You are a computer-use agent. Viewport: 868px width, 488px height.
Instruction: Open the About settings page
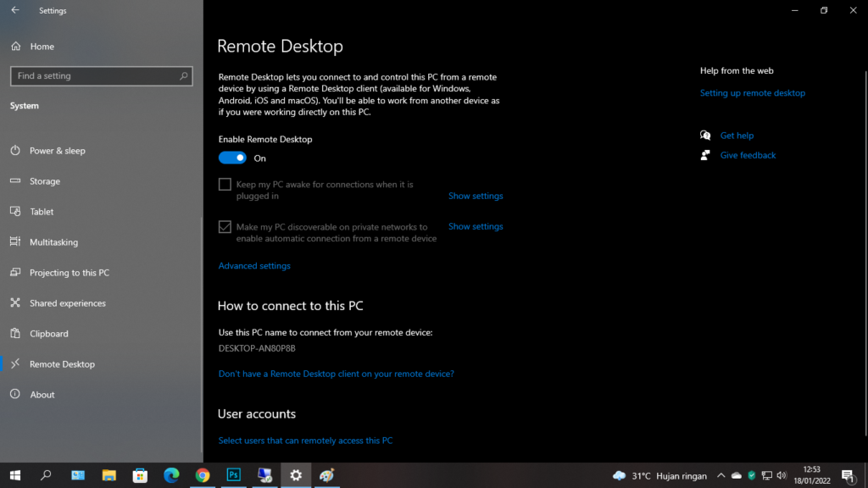(42, 395)
